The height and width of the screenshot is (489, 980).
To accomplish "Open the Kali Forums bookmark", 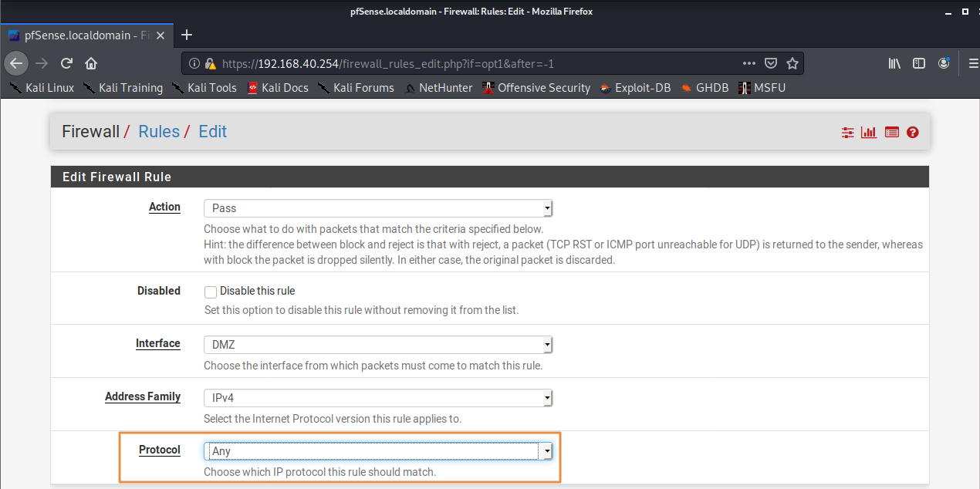I will (x=356, y=88).
